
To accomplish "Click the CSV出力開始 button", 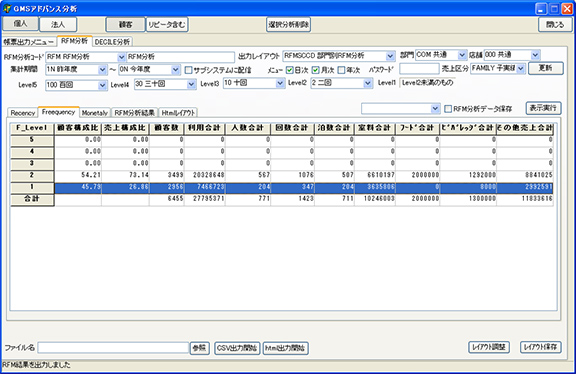I will click(x=237, y=348).
